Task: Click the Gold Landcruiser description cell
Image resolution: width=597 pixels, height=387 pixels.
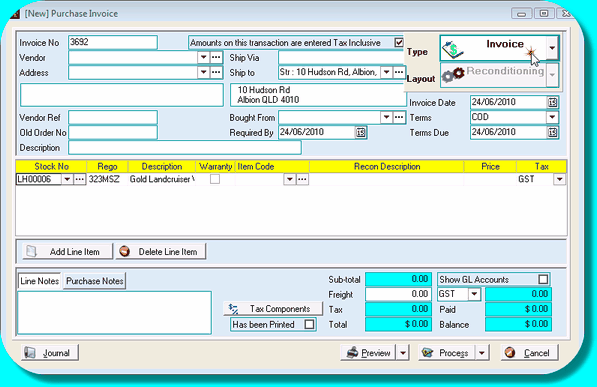Action: point(162,179)
